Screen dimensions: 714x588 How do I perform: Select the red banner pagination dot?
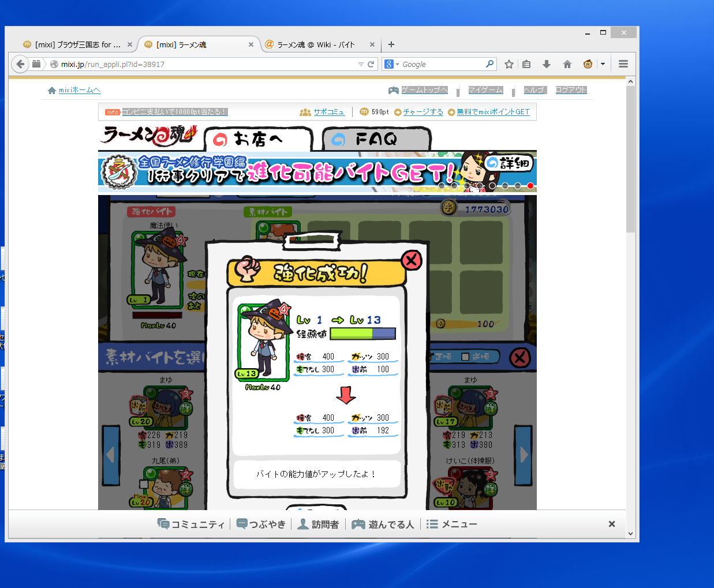coord(530,186)
